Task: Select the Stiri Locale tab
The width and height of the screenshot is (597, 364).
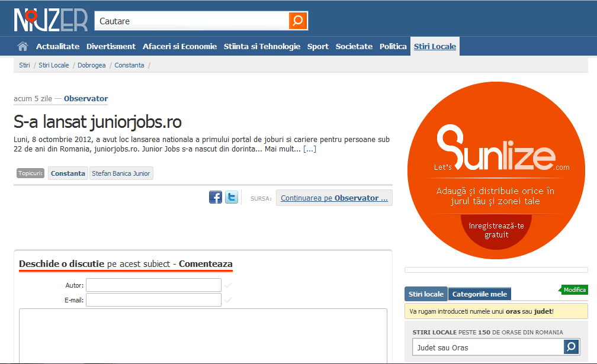Action: (435, 46)
